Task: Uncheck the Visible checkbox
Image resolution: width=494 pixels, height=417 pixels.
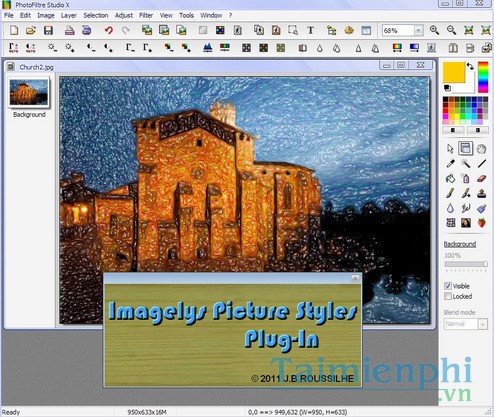Action: [x=448, y=286]
